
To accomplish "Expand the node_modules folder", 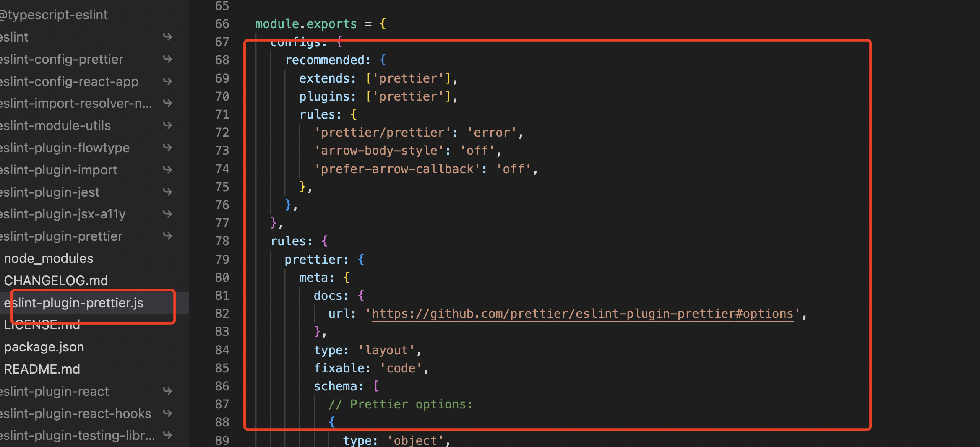I will 48,258.
